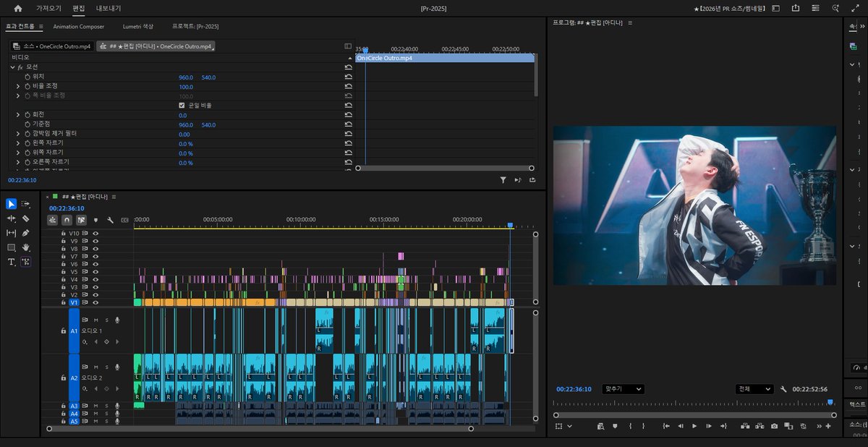Toggle Snap in timeline (magnet icon)
The width and height of the screenshot is (868, 447).
[67, 220]
